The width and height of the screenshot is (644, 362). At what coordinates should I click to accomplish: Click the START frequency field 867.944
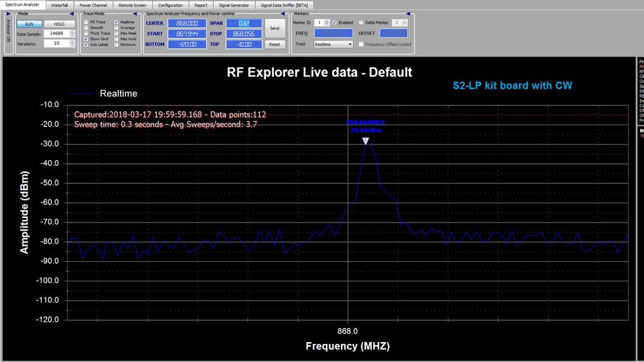click(187, 34)
